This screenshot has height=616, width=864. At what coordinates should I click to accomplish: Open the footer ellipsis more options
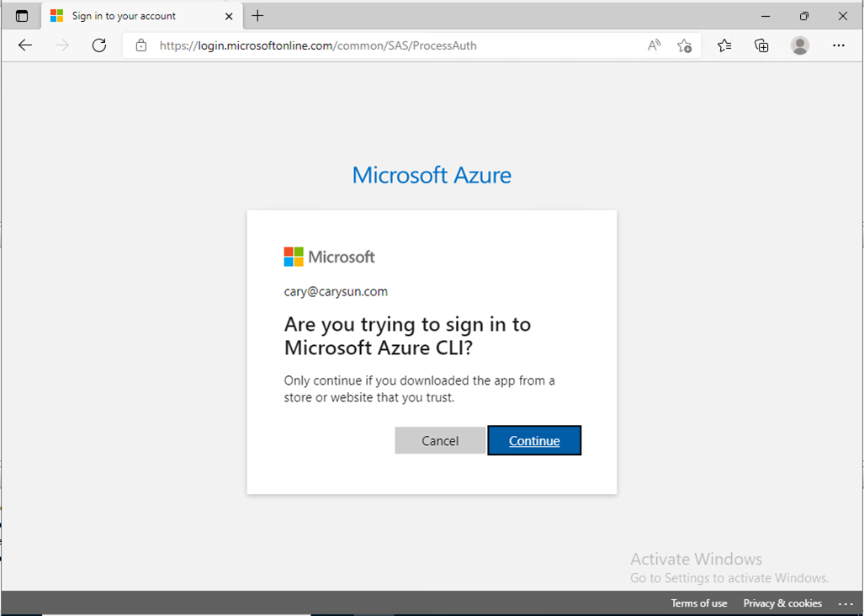(845, 603)
